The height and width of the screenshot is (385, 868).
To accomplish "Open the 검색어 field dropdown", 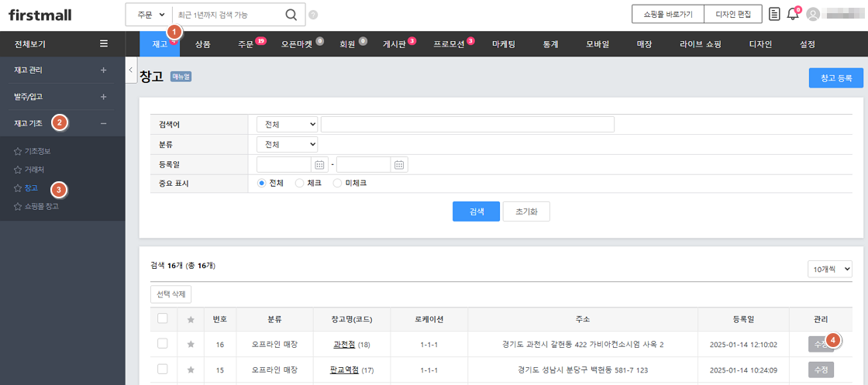I will click(x=287, y=125).
